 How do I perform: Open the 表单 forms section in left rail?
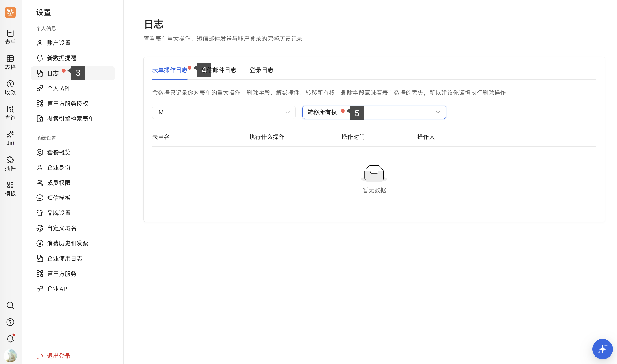(x=10, y=37)
